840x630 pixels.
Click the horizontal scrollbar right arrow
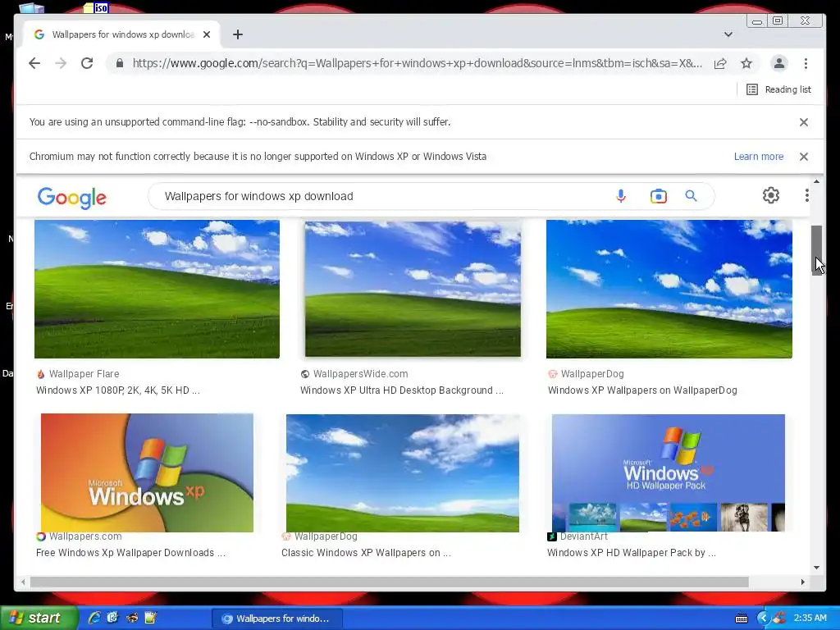point(802,582)
